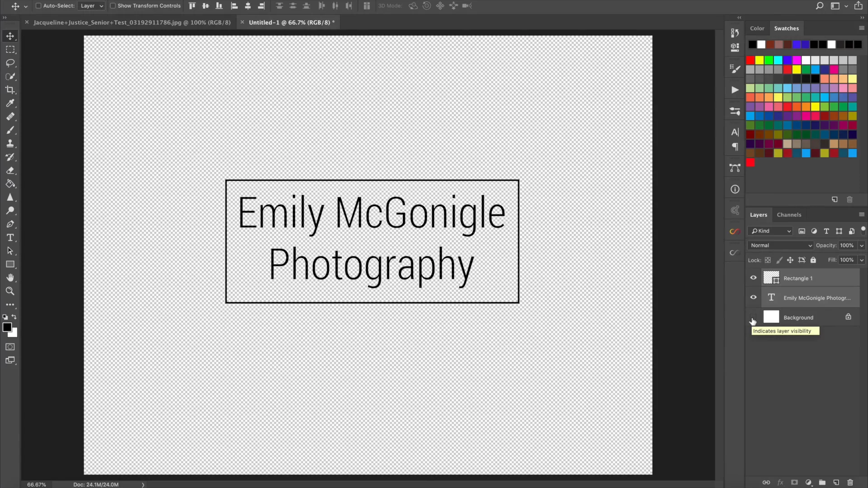Enable Show Transform Controls checkbox
Viewport: 868px width, 488px height.
point(113,6)
